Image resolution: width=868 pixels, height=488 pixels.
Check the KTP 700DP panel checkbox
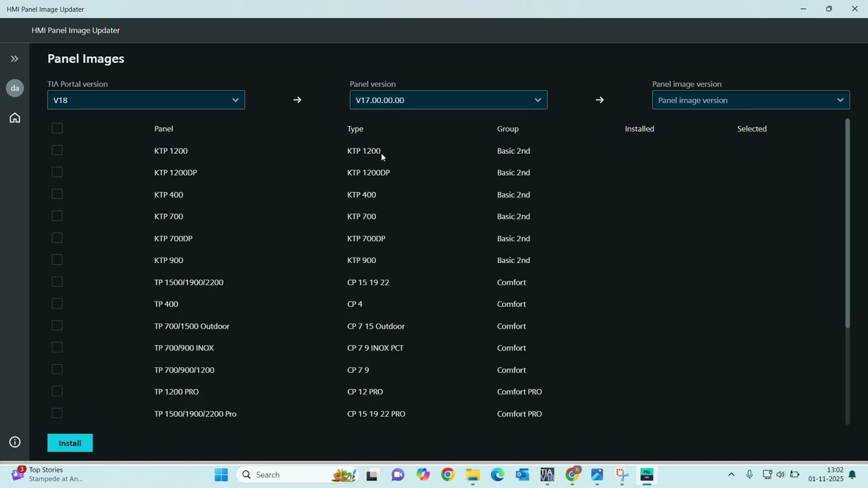57,238
